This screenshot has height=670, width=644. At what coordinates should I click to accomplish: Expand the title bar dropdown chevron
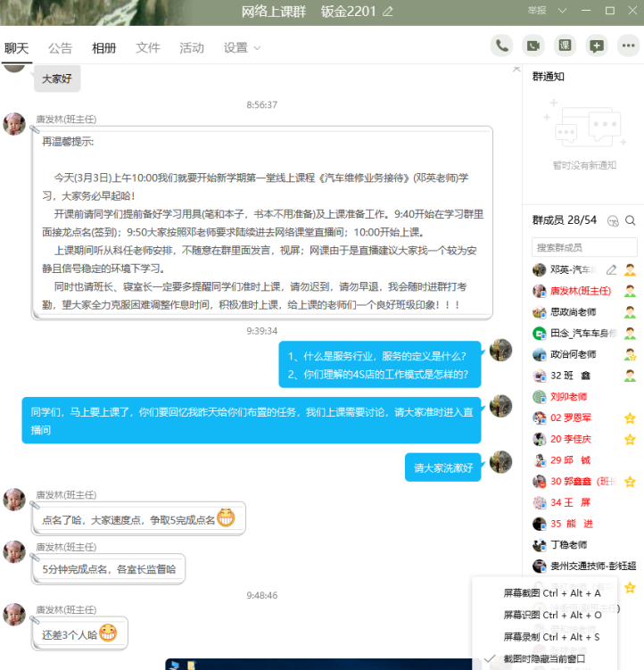tap(562, 11)
